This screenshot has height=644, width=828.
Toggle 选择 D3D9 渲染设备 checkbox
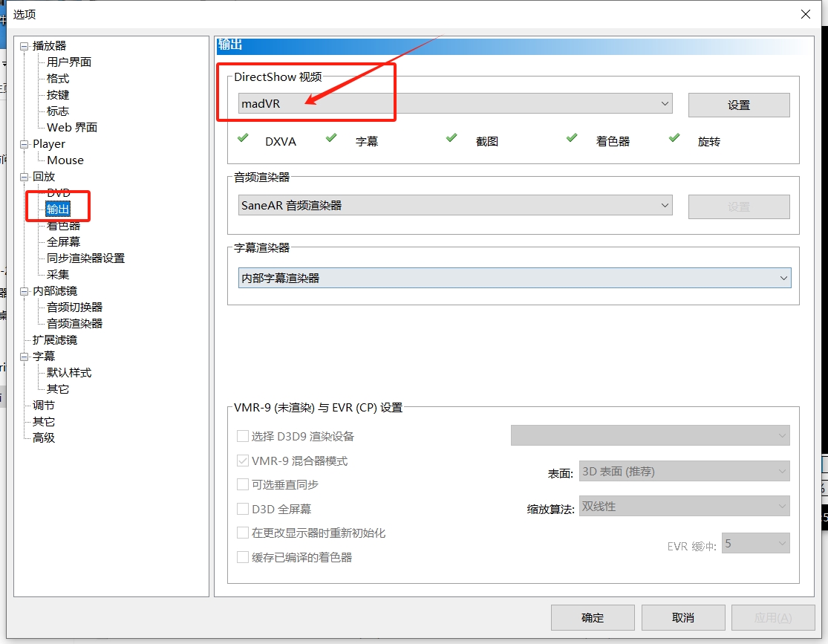point(243,436)
